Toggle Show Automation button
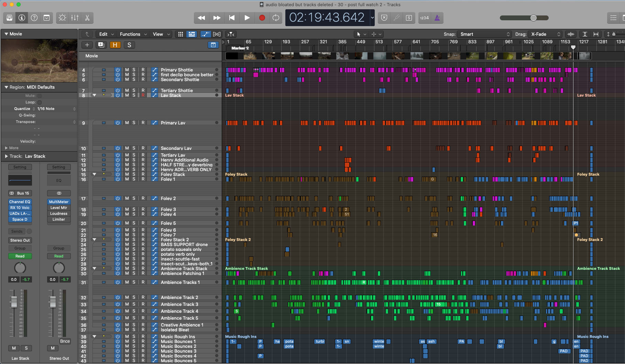625x364 pixels. [x=206, y=34]
